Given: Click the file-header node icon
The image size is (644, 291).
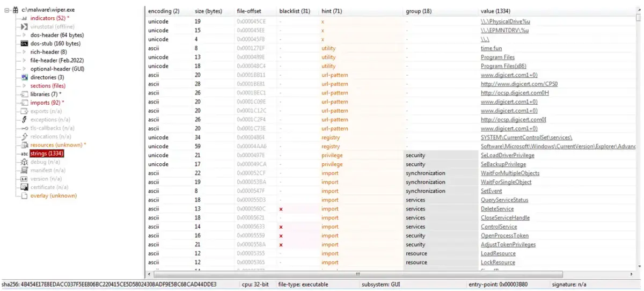Looking at the screenshot, I should pos(24,61).
